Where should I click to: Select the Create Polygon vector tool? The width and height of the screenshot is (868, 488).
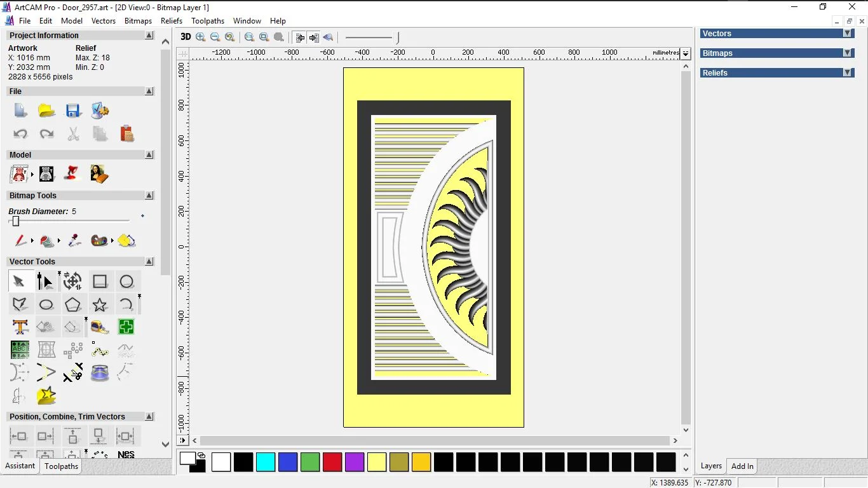pyautogui.click(x=72, y=304)
